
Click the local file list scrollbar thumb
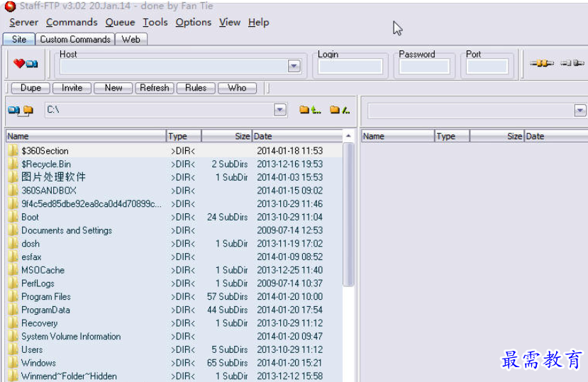pos(349,215)
